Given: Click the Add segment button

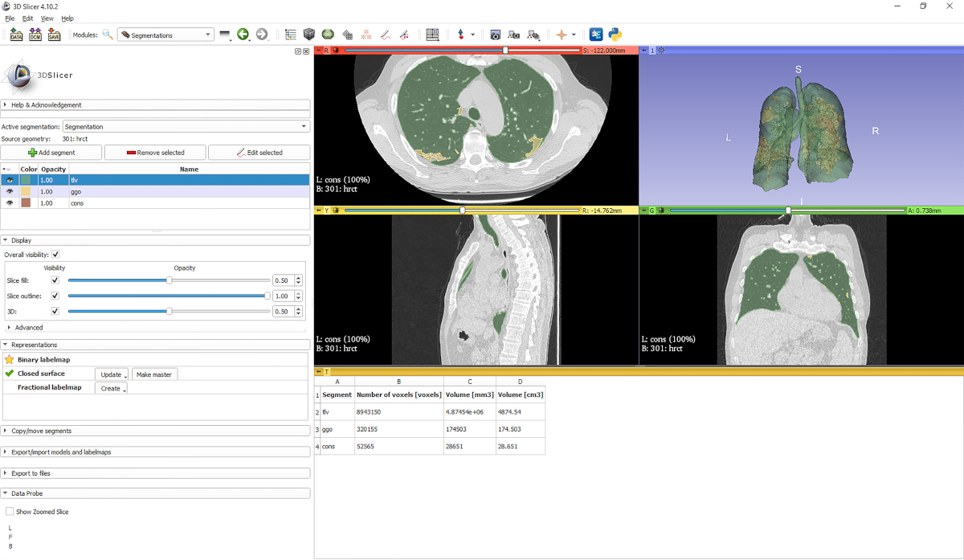Looking at the screenshot, I should (51, 153).
